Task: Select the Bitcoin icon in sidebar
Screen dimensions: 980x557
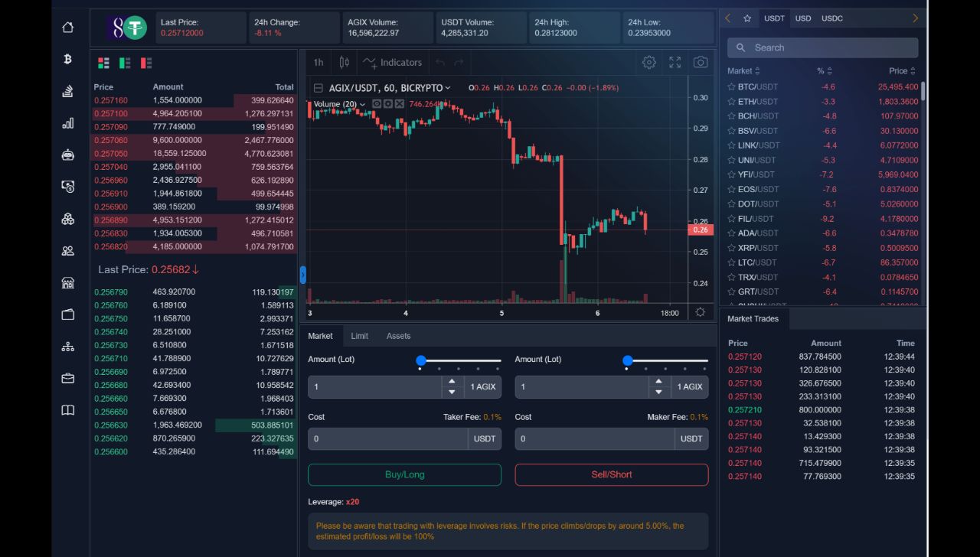Action: click(67, 57)
